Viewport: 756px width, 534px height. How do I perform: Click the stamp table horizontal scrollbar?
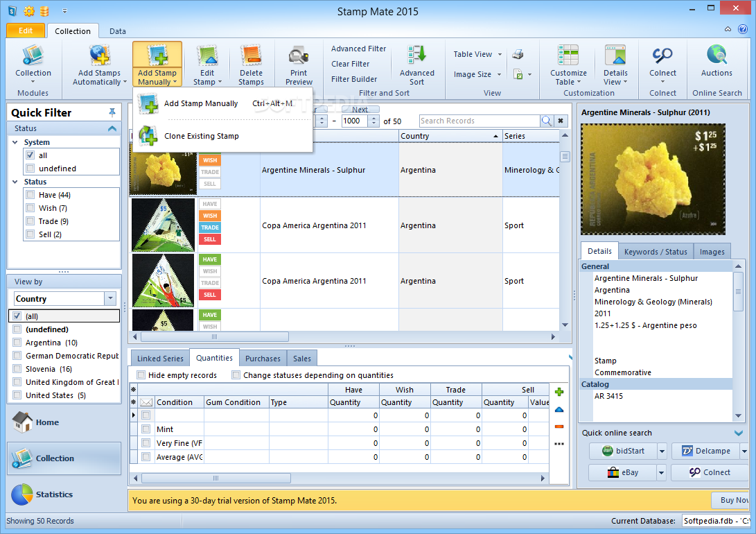pyautogui.click(x=214, y=337)
